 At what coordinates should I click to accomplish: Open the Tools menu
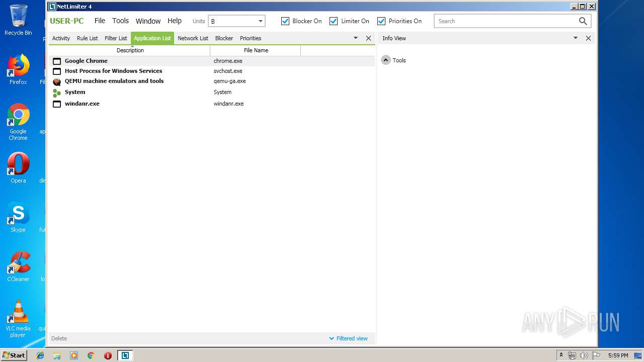coord(120,21)
